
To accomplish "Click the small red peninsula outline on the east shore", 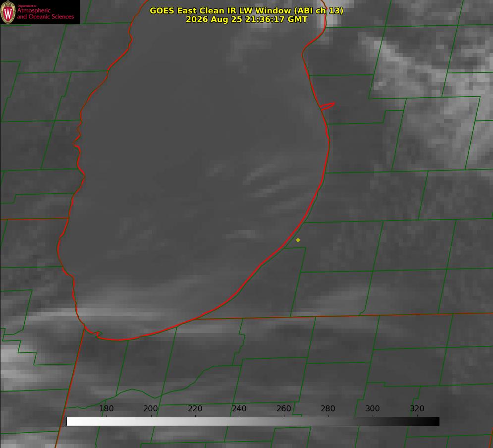I will (x=327, y=106).
